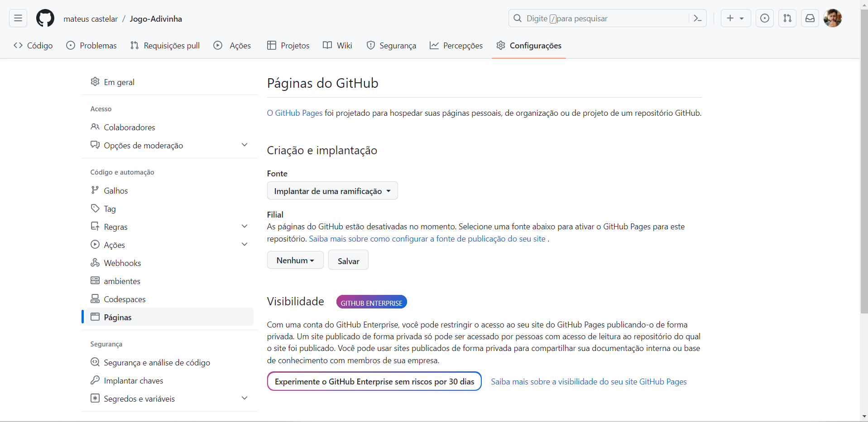This screenshot has height=422, width=868.
Task: Open Saiba mais sobre como configurar a fonte link
Action: [x=427, y=239]
